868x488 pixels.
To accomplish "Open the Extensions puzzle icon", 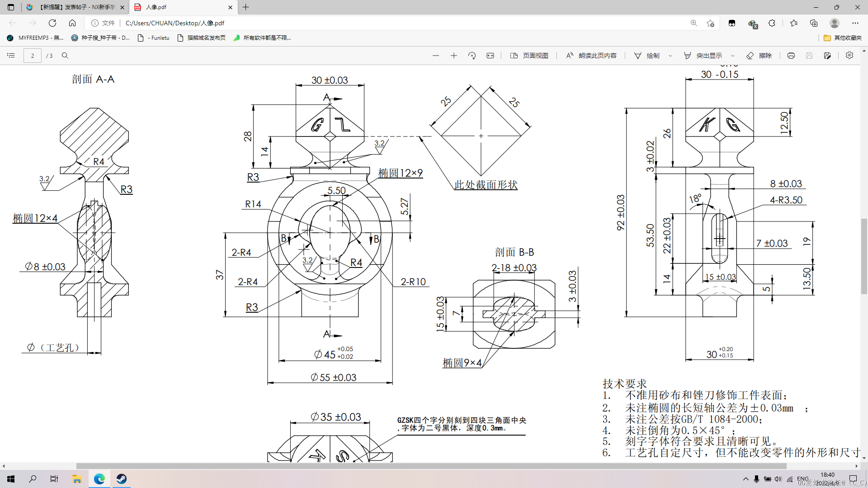I will coord(772,23).
